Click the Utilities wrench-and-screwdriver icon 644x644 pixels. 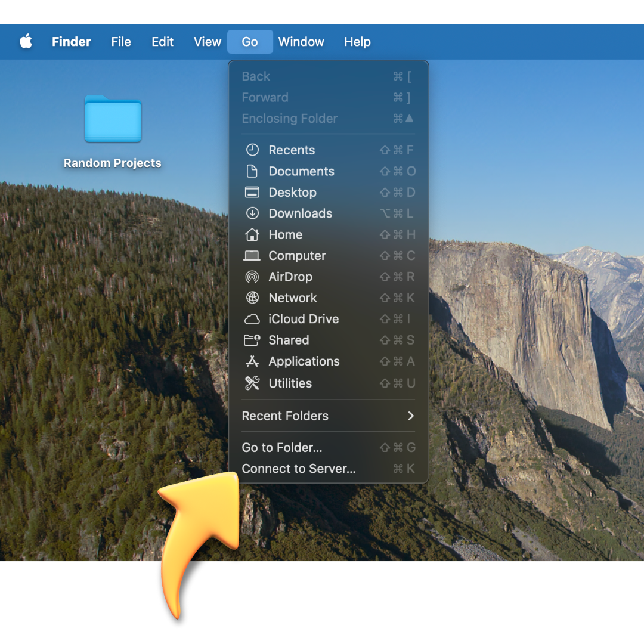coord(252,383)
